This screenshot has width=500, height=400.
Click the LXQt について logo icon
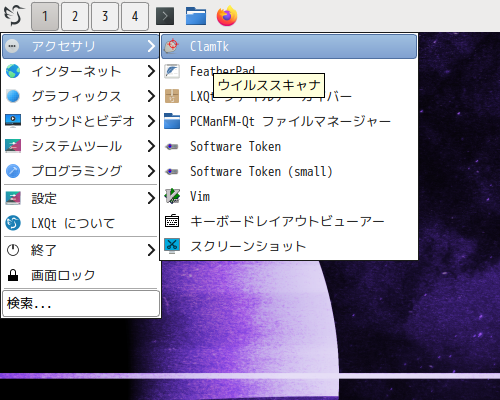click(13, 223)
